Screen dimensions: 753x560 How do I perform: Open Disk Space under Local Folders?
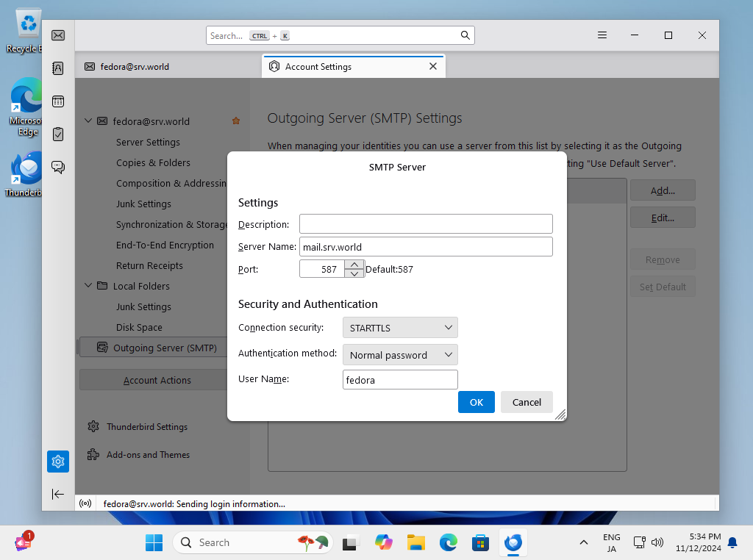click(139, 327)
